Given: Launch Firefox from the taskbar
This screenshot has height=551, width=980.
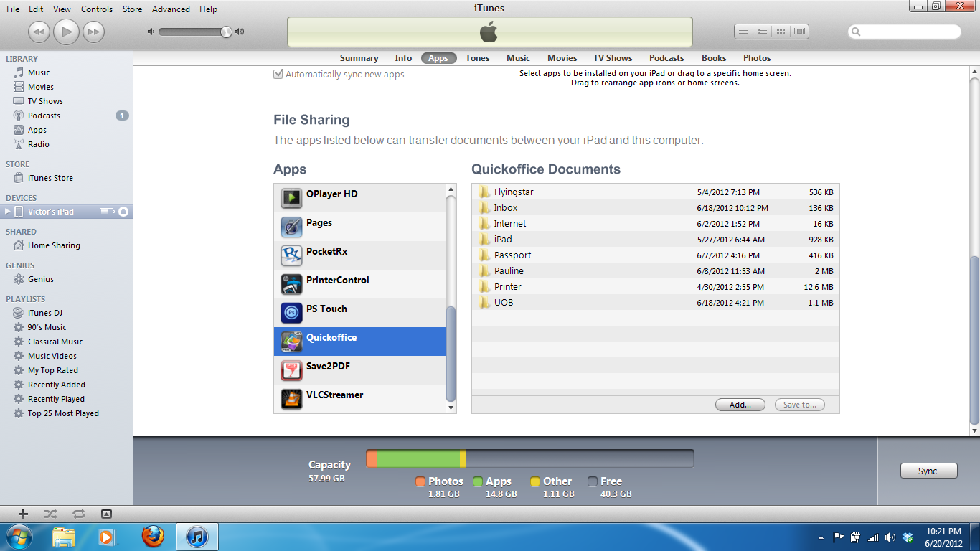Looking at the screenshot, I should click(x=152, y=537).
